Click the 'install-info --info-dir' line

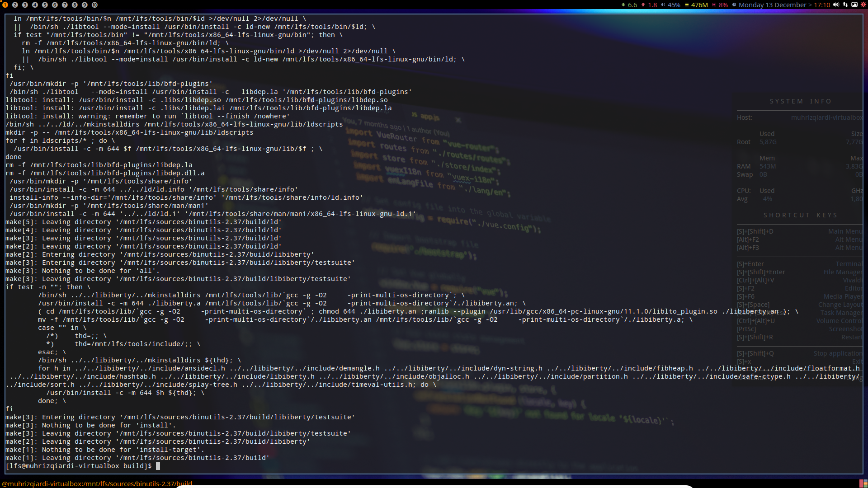click(186, 197)
